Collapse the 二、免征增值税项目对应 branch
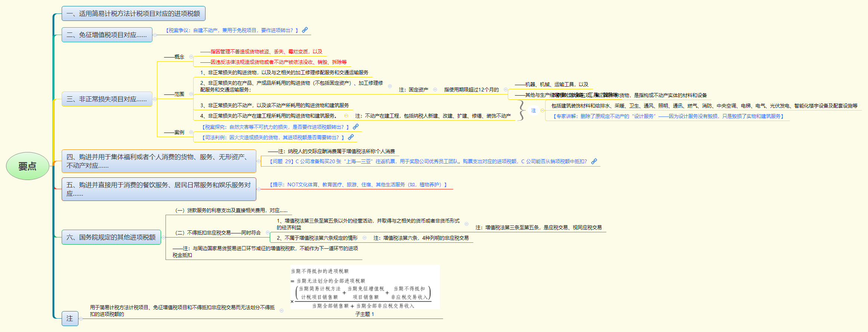This screenshot has width=868, height=332. (155, 35)
